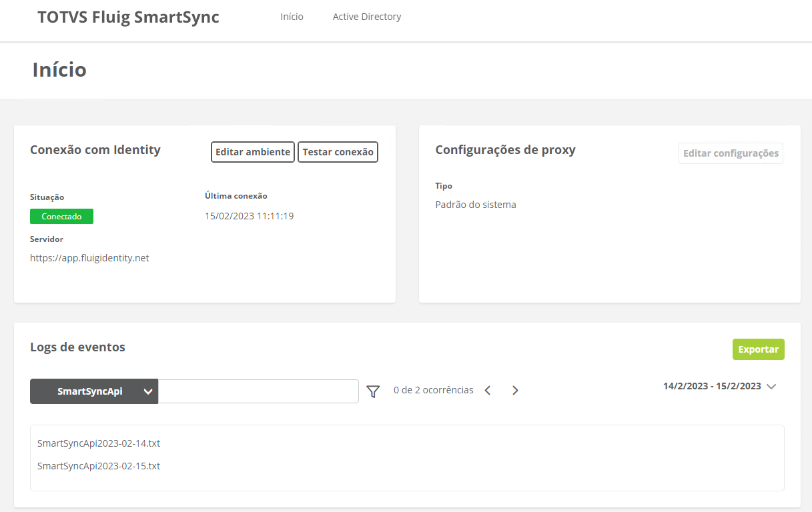Export logs with the Exportar button

click(x=758, y=349)
